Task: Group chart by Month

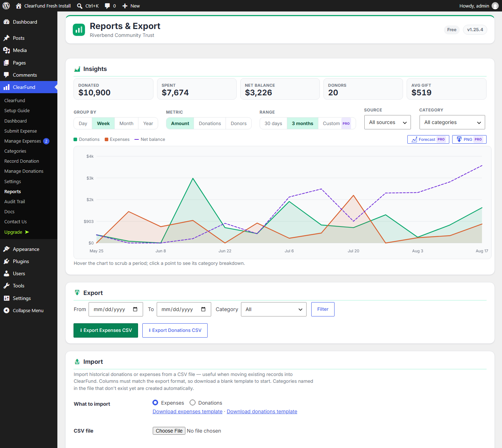Action: [126, 123]
